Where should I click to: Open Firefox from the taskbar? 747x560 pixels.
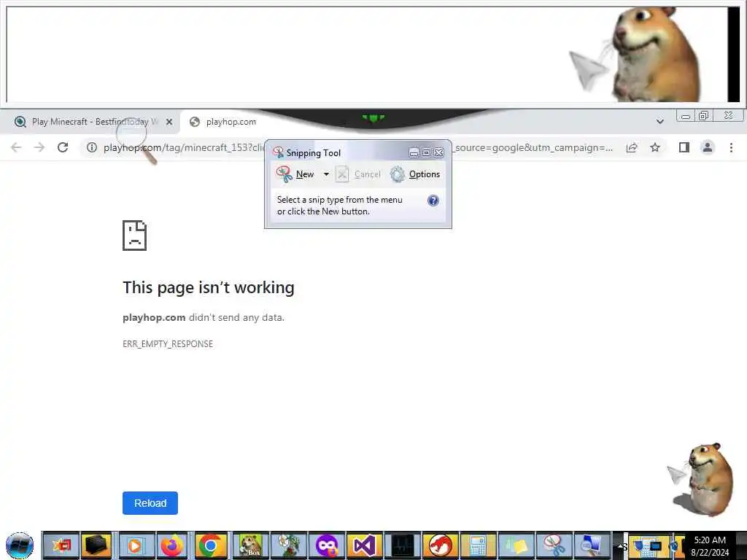tap(172, 545)
